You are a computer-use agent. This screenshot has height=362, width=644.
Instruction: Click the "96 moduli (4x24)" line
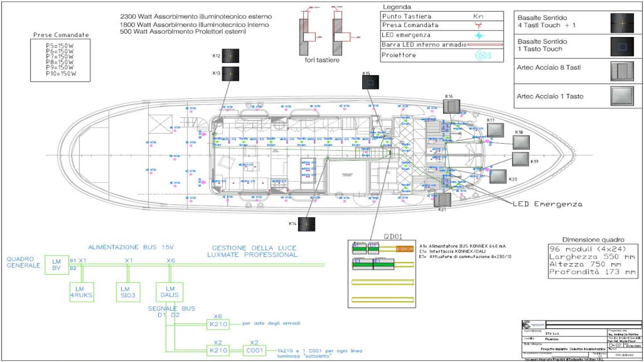[587, 249]
